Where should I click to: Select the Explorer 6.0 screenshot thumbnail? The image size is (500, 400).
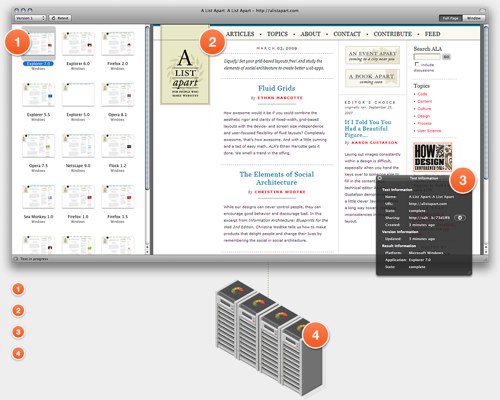[78, 44]
